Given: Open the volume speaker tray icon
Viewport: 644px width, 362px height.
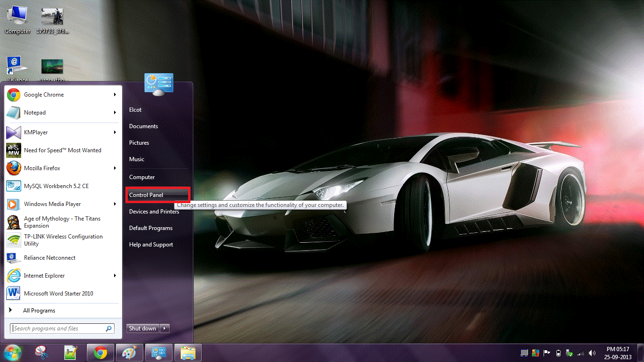Looking at the screenshot, I should [592, 353].
